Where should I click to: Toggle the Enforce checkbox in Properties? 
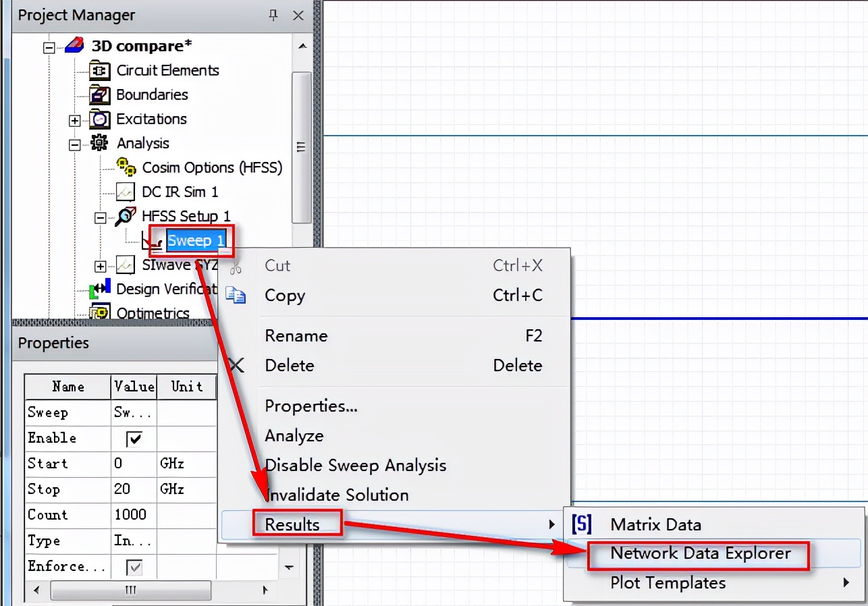[x=134, y=567]
